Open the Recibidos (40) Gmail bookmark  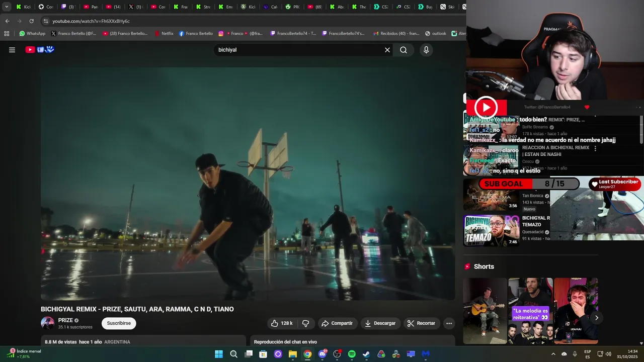point(396,34)
